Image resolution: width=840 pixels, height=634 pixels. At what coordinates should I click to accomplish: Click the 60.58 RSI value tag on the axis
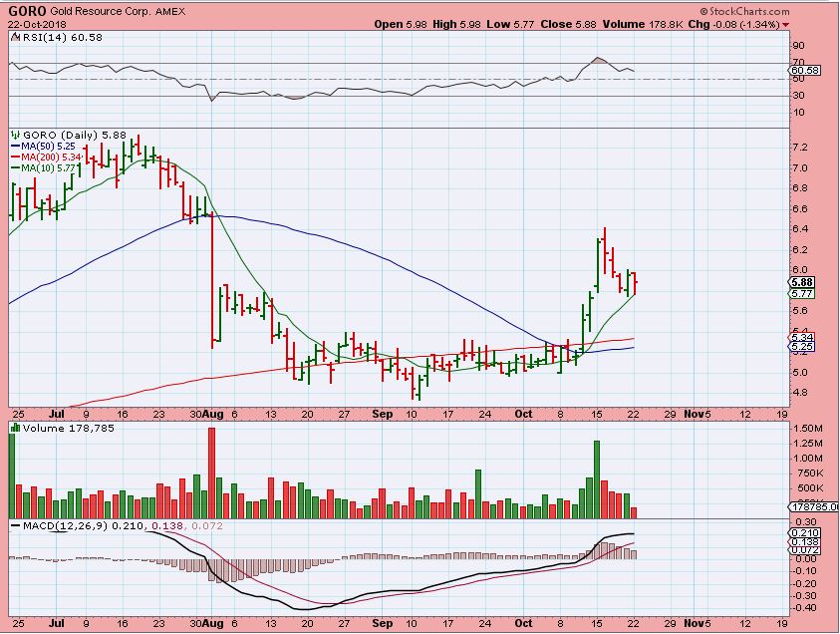point(805,71)
